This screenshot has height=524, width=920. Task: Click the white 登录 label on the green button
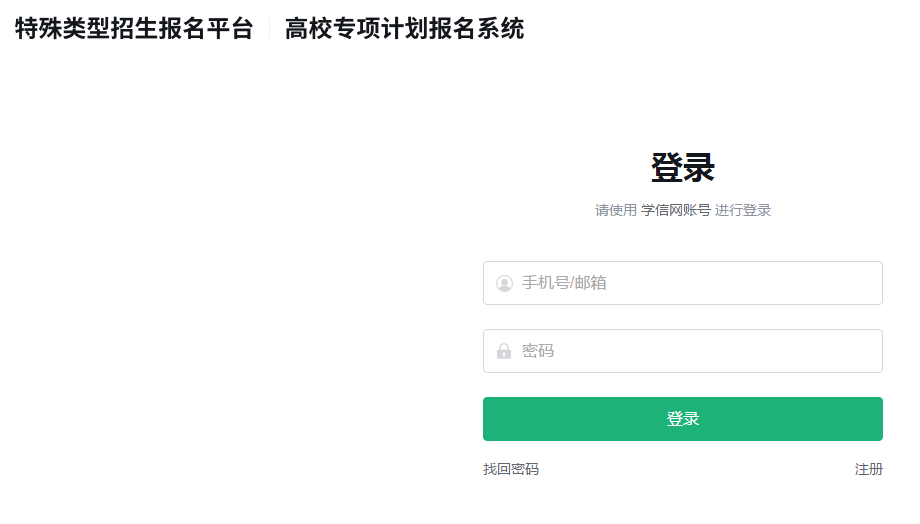pos(683,419)
